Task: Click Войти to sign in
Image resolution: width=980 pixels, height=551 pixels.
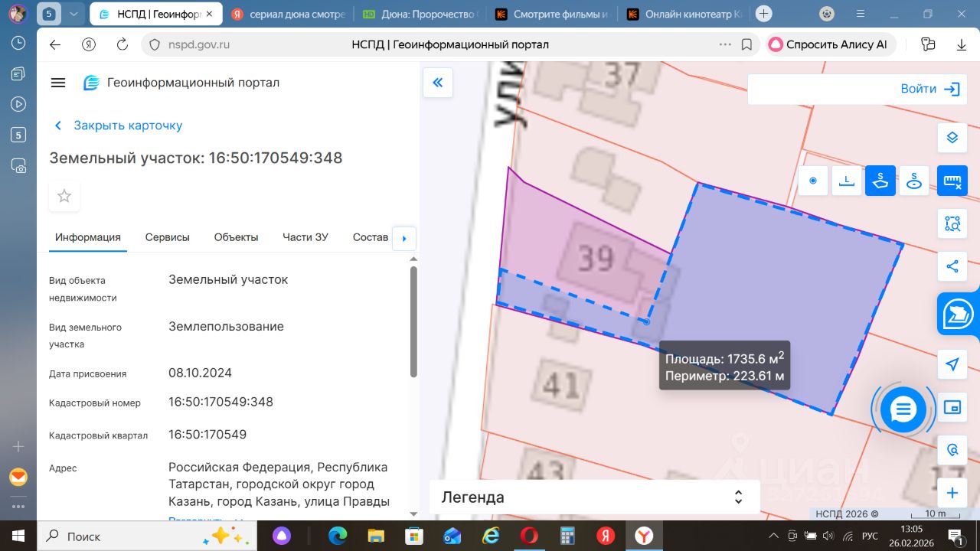Action: click(930, 89)
